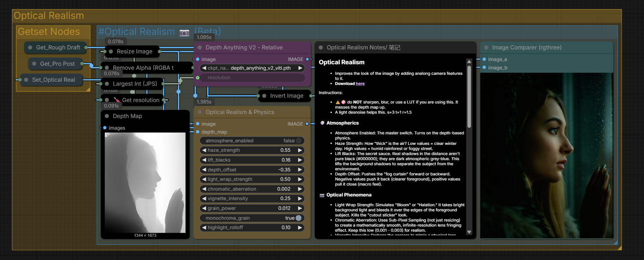Increase haze_strength with its right arrow

(x=300, y=150)
